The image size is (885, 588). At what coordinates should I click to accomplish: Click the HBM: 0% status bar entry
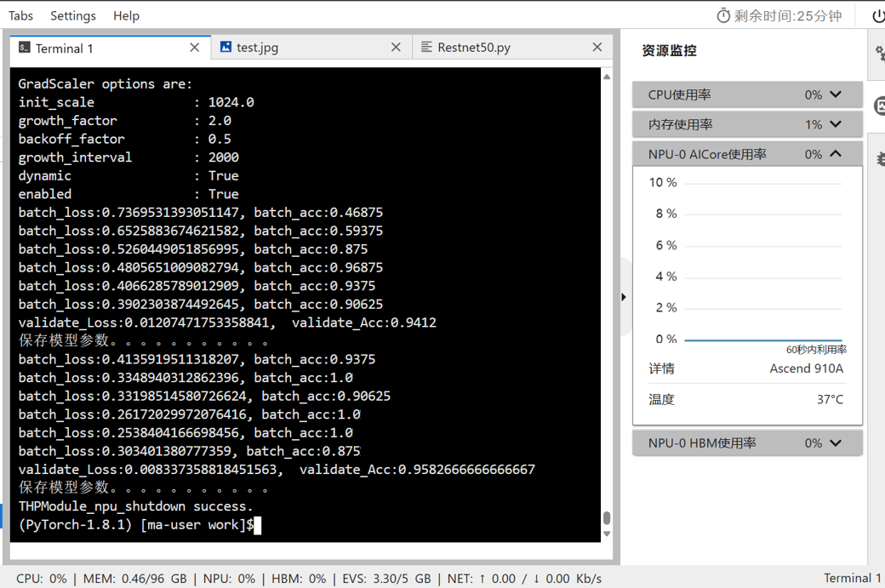pos(299,579)
